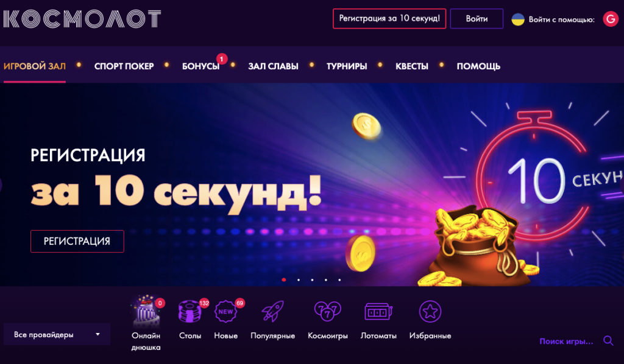Image resolution: width=624 pixels, height=364 pixels.
Task: Select the Лотоматы slot machine icon
Action: 378,311
